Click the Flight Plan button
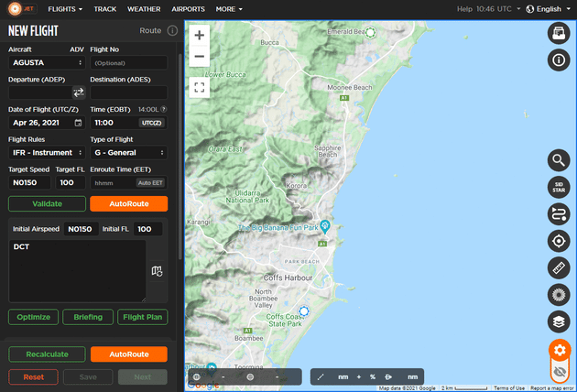The height and width of the screenshot is (392, 577). pos(143,317)
